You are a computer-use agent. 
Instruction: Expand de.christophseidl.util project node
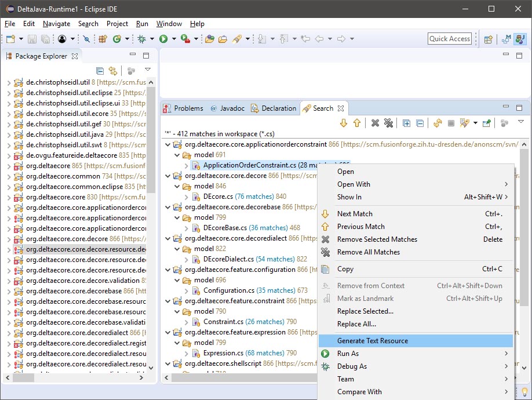click(x=9, y=82)
